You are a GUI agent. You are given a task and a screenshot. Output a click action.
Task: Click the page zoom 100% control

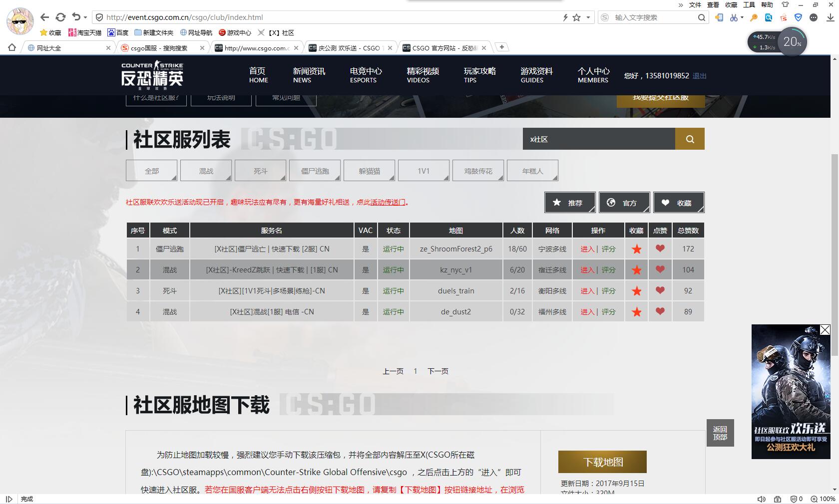tap(823, 499)
